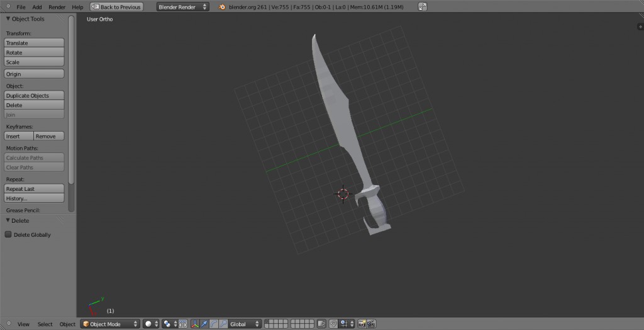The height and width of the screenshot is (330, 644).
Task: Click Calculate Paths
Action: click(34, 157)
